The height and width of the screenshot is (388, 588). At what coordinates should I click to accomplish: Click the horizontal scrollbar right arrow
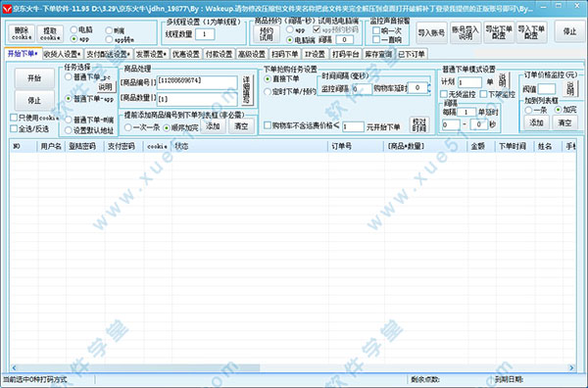click(571, 367)
